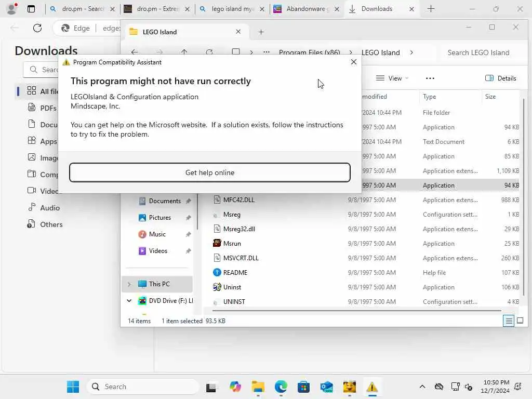Open Copilot from the taskbar
This screenshot has height=399, width=532.
tap(235, 387)
